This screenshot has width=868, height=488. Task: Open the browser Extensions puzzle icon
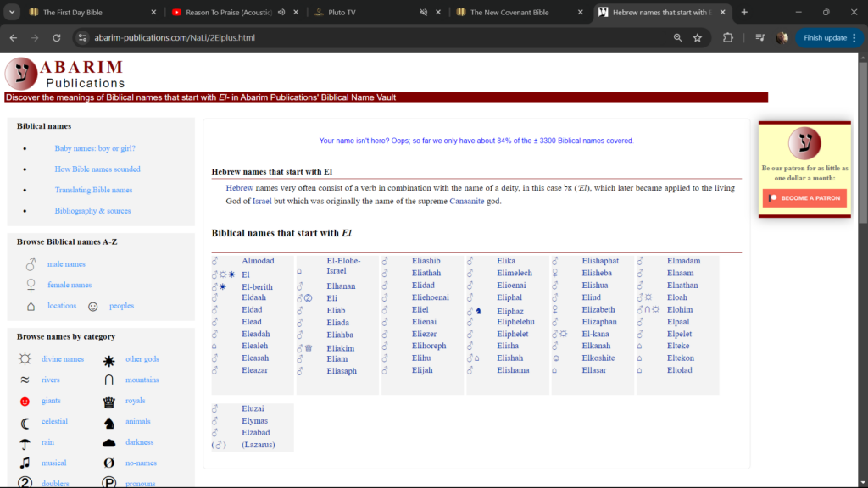[728, 38]
